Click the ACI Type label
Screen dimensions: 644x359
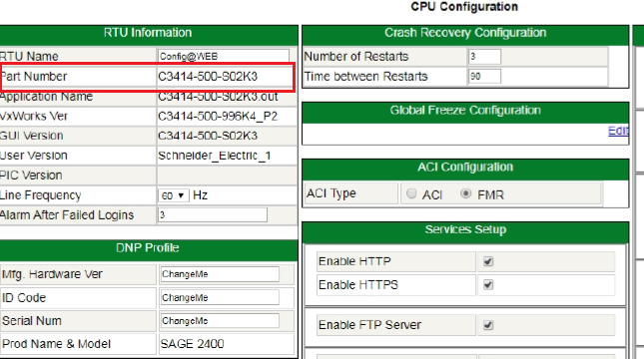pos(331,193)
